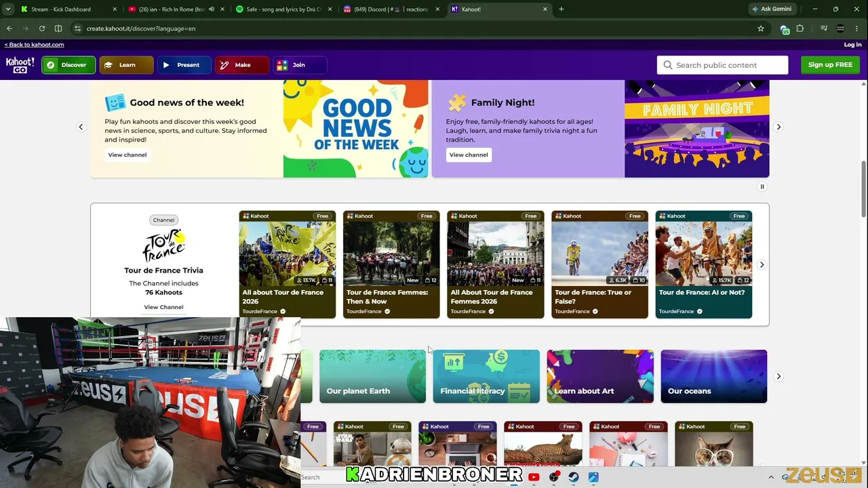Viewport: 868px width, 488px height.
Task: Open the laptop desk kahoot card
Action: click(458, 444)
